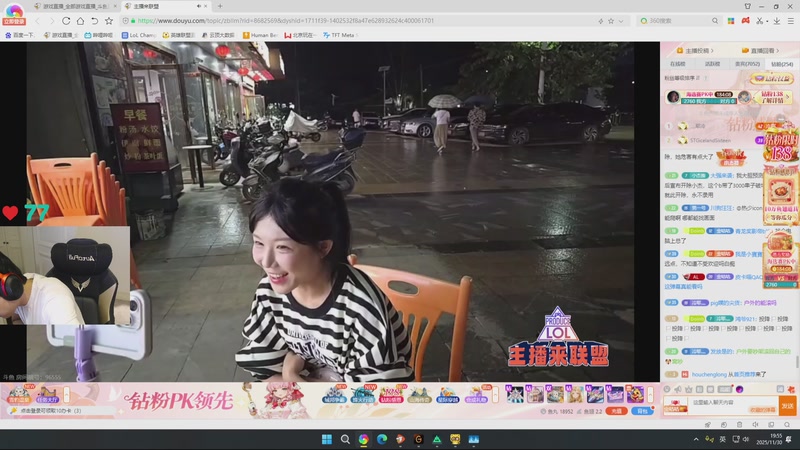800x450 pixels.
Task: Open the 云顶大数据 bookmark
Action: pyautogui.click(x=218, y=35)
